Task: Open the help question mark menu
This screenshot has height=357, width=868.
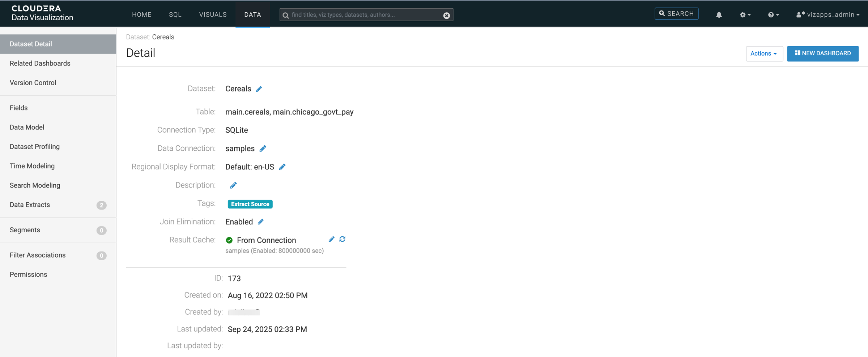Action: 773,15
